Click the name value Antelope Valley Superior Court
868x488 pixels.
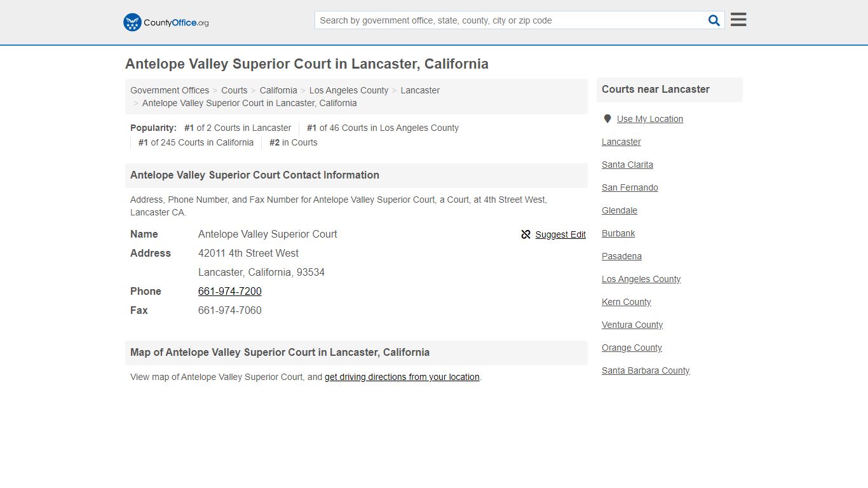point(268,234)
